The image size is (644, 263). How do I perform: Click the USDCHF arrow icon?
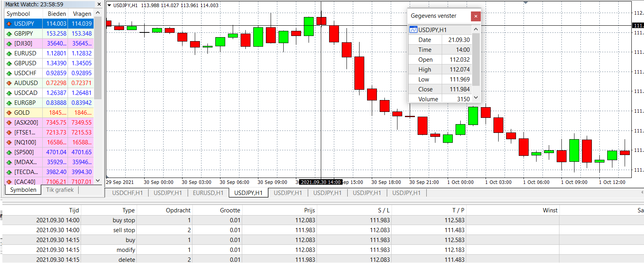coord(9,73)
